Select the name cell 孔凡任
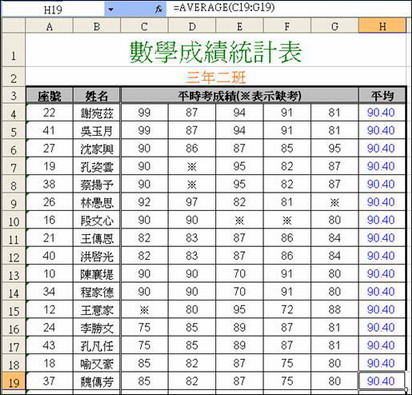This screenshot has height=395, width=412. point(97,346)
